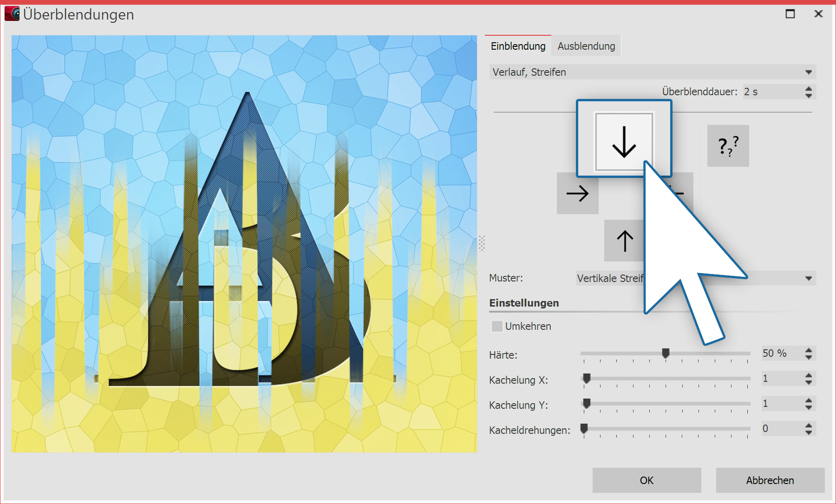
Task: Expand the Muster pattern dropdown
Action: pyautogui.click(x=808, y=278)
